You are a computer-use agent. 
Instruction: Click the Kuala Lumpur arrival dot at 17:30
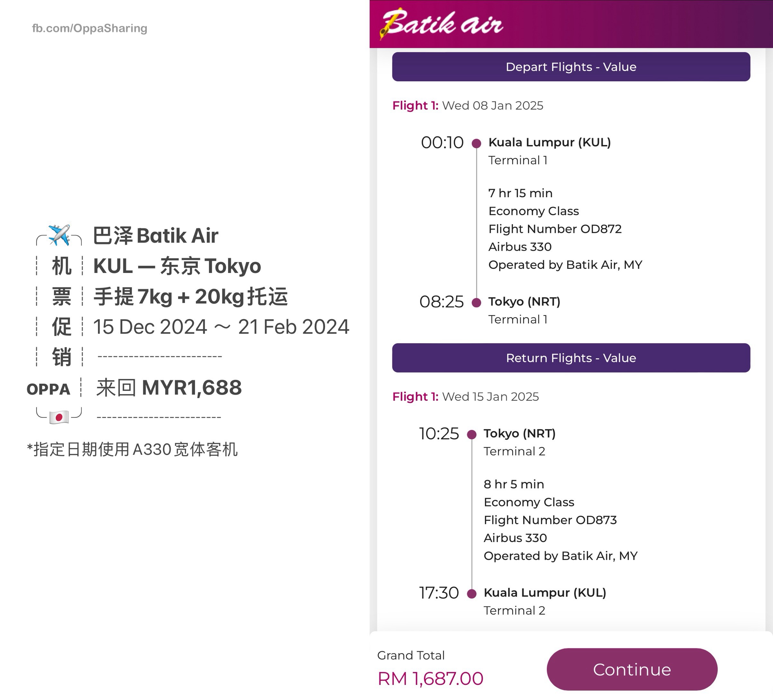click(x=472, y=593)
